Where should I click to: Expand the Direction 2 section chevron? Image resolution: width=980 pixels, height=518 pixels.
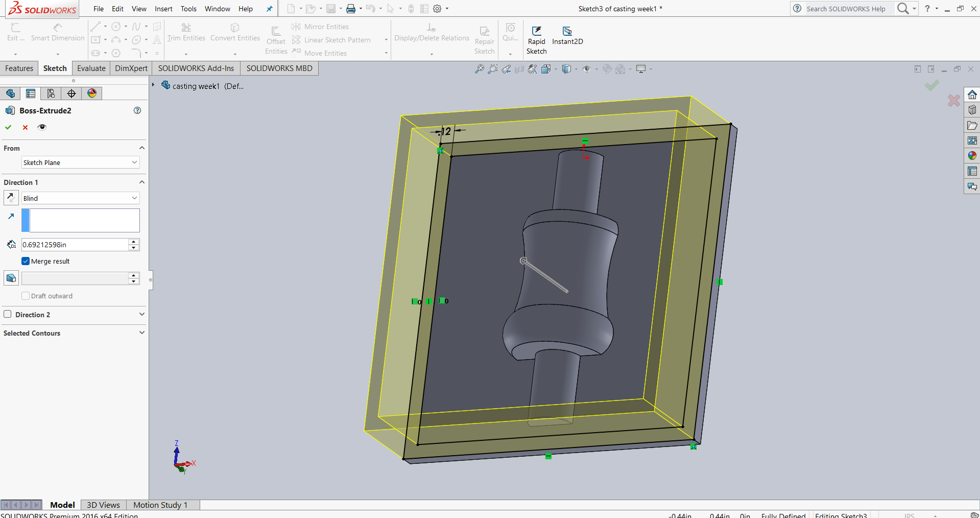coord(142,314)
